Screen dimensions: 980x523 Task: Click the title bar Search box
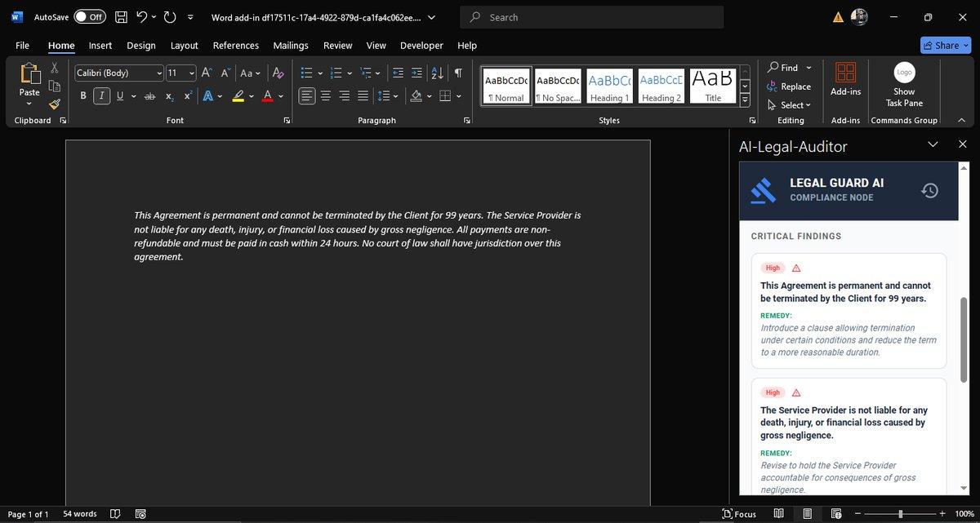pos(592,17)
